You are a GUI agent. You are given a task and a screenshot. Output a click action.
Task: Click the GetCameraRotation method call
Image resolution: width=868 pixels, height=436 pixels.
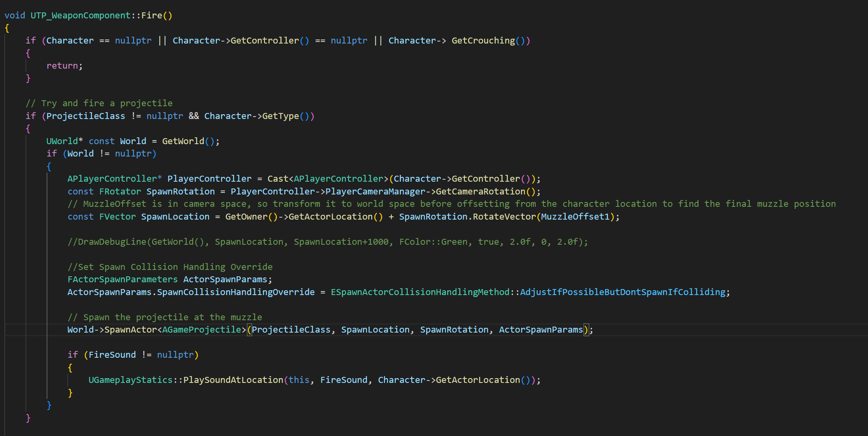point(480,192)
